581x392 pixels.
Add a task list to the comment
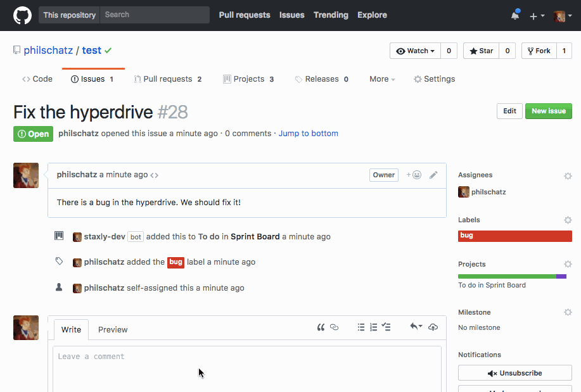386,327
